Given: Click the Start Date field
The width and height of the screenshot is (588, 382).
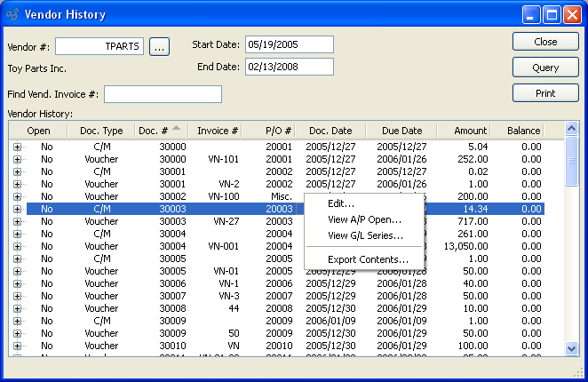Looking at the screenshot, I should point(289,45).
